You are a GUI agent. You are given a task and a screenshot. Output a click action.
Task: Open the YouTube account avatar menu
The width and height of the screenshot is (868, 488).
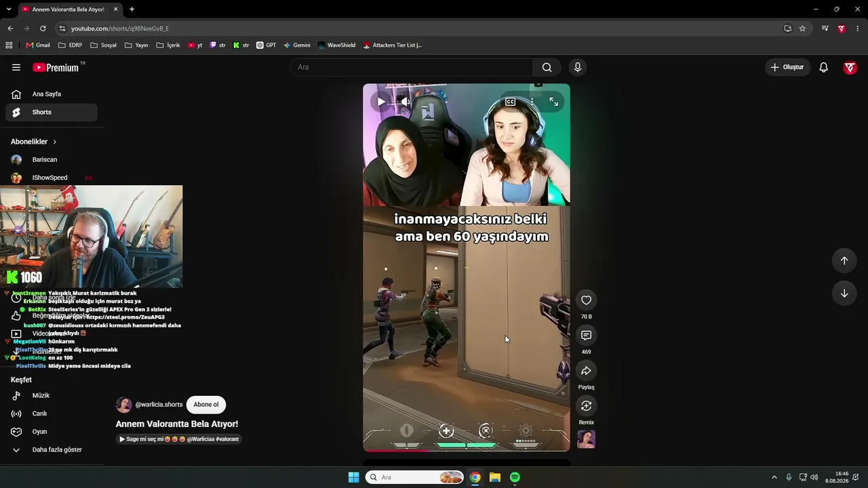click(850, 67)
